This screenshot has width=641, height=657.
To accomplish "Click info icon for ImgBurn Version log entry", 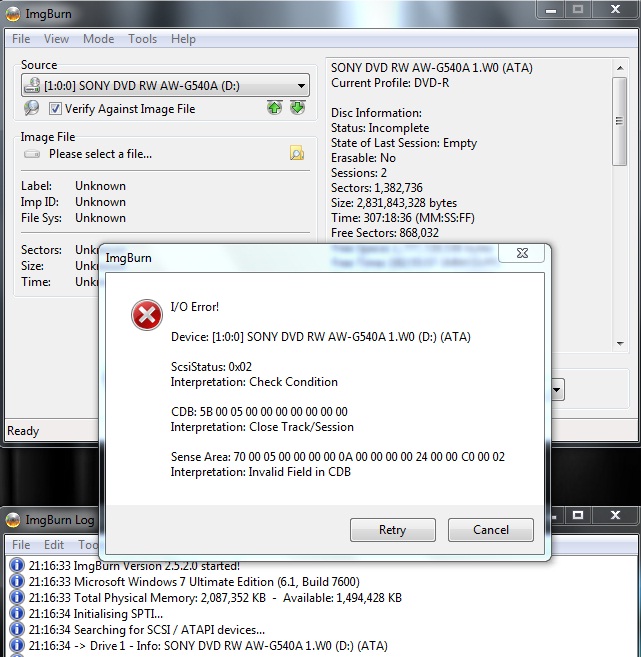I will point(16,566).
